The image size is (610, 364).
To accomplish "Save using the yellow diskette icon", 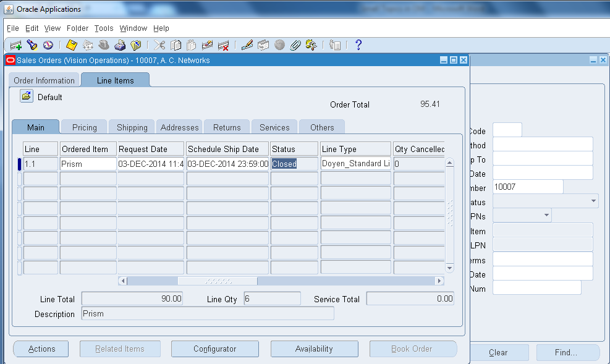I will point(72,45).
